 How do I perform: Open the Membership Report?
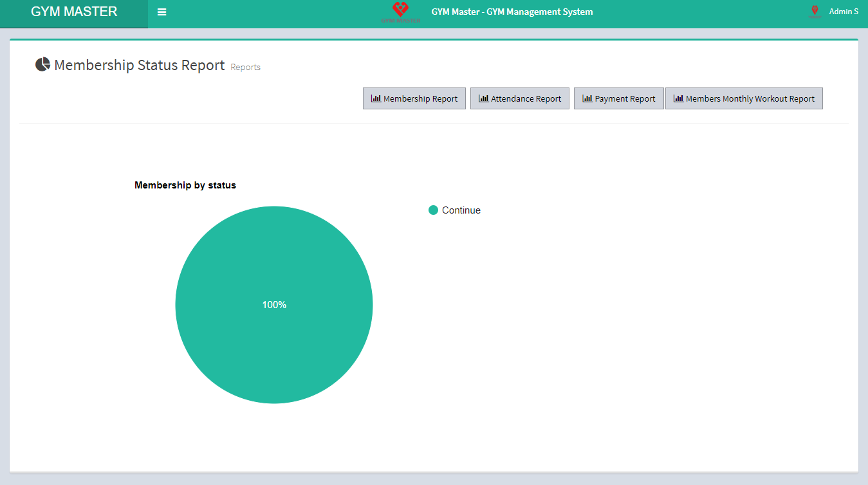coord(414,98)
